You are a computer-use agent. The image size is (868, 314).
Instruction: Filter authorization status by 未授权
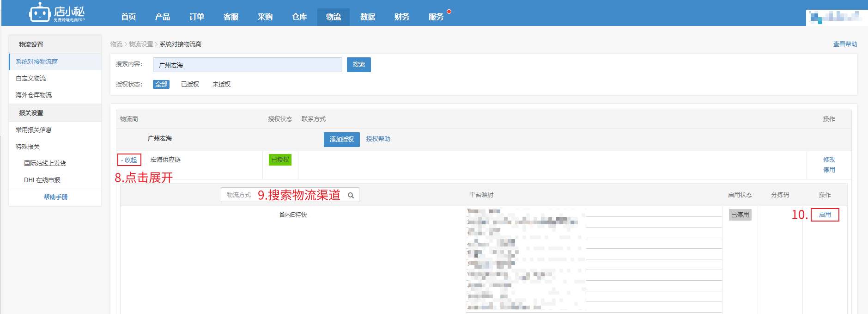click(221, 84)
